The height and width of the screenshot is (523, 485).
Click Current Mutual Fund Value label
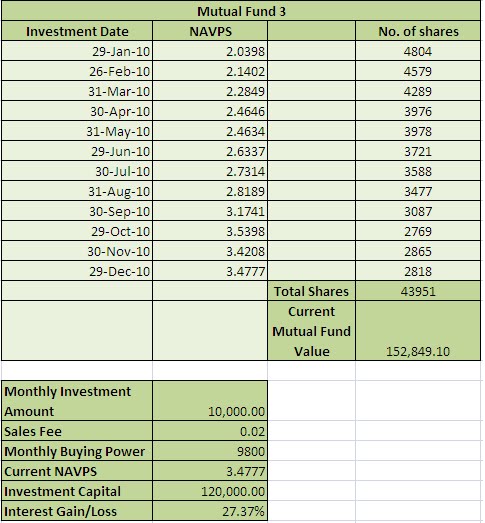tap(312, 331)
